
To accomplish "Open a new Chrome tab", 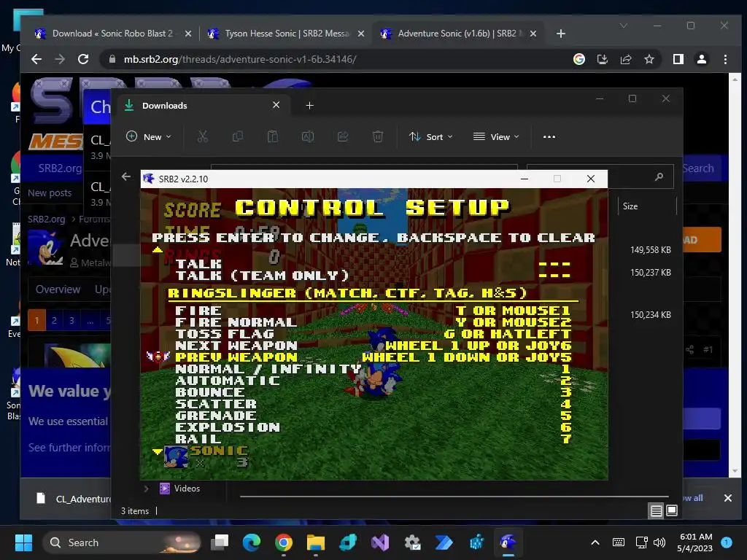I will click(561, 34).
